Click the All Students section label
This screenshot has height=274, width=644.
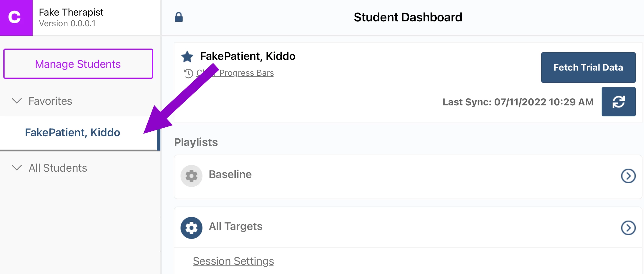click(x=58, y=168)
